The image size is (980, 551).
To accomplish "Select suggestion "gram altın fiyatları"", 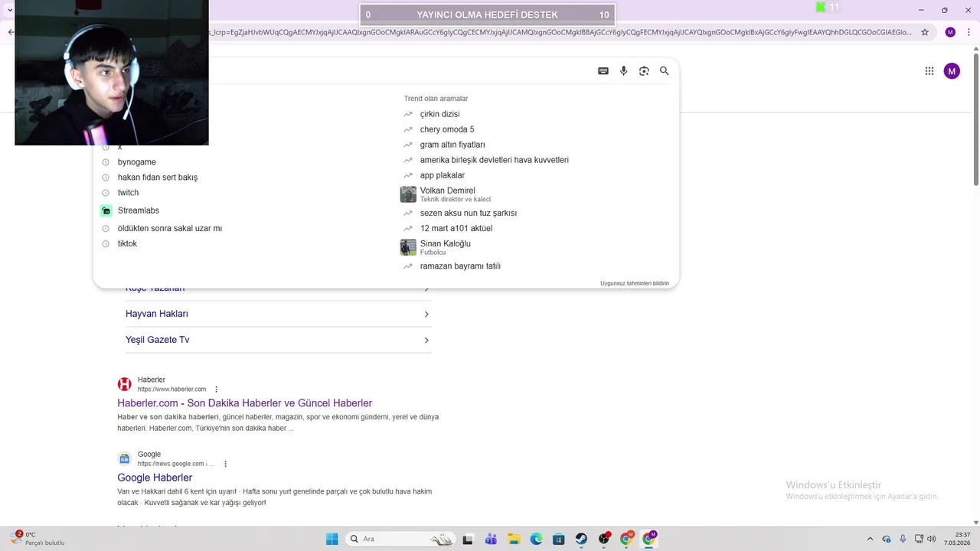I will (452, 145).
